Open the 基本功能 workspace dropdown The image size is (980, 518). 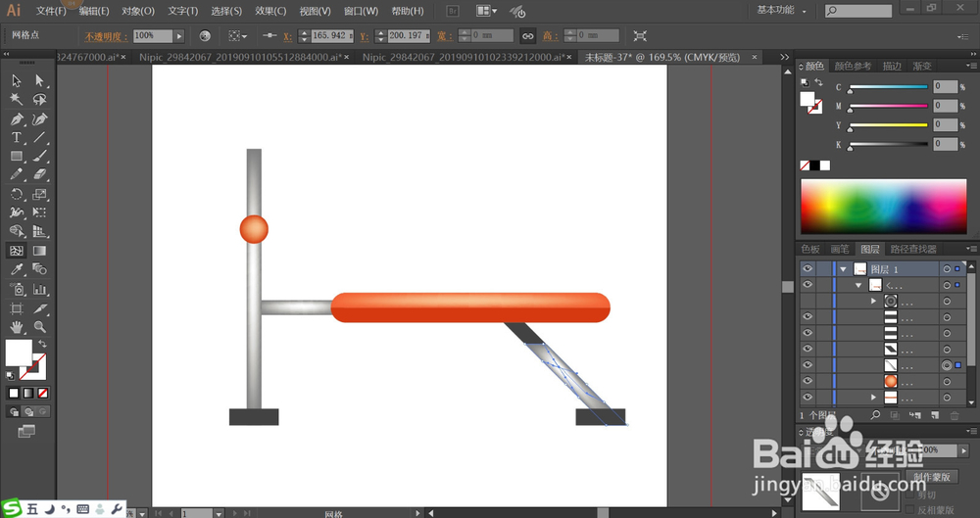(x=782, y=11)
